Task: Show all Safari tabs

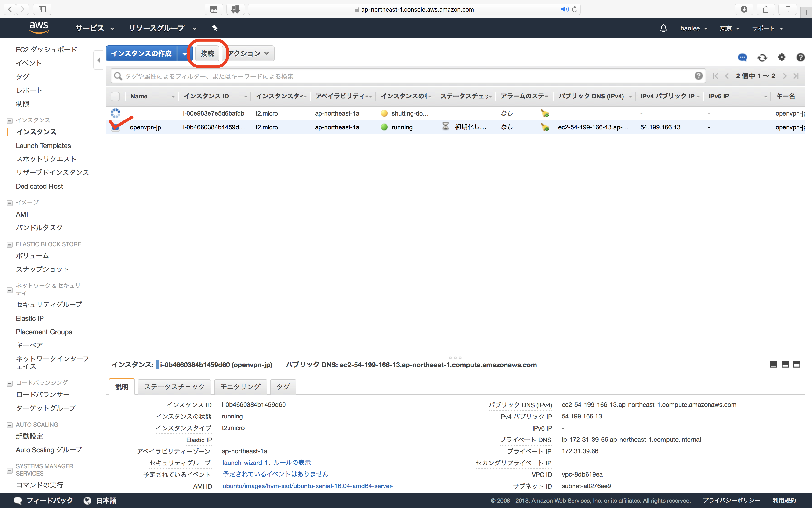Action: [x=788, y=9]
